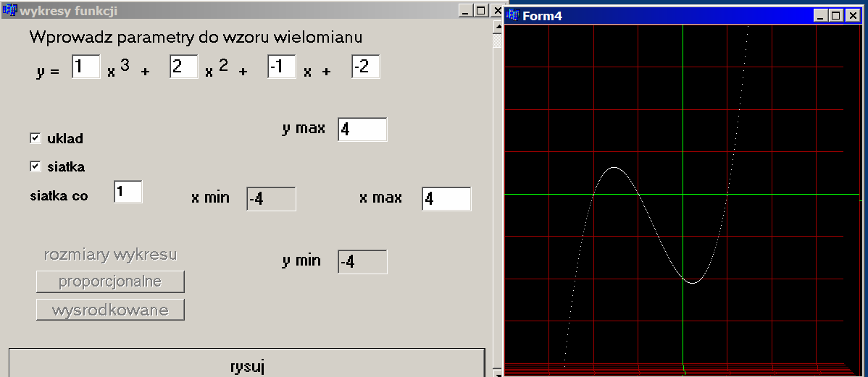Click the wykresy funkcji window icon
Screen dimensions: 868x377
point(9,11)
